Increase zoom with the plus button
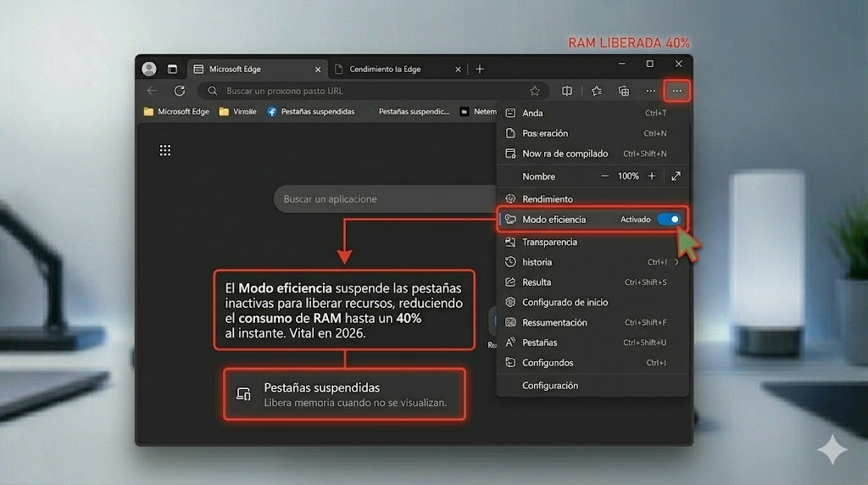This screenshot has width=868, height=485. tap(652, 176)
